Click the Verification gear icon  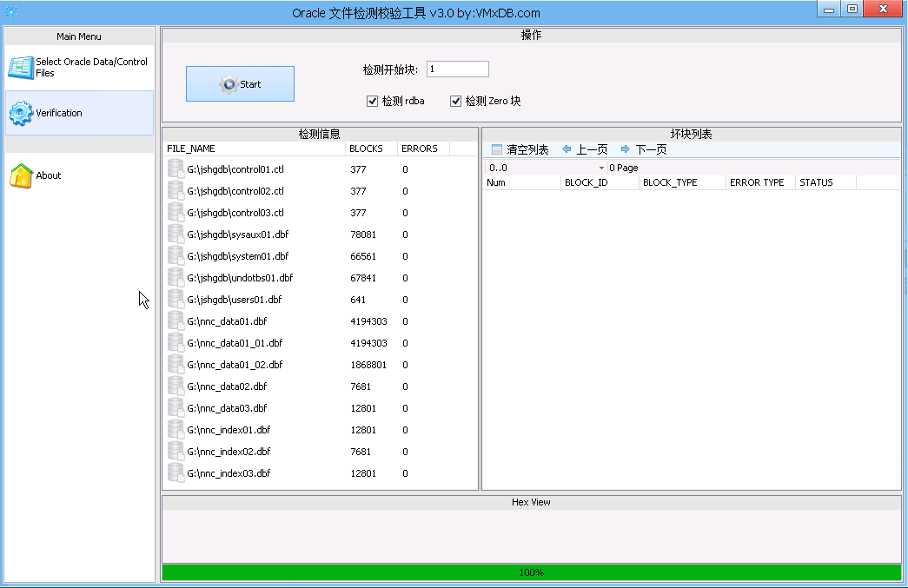[x=21, y=113]
